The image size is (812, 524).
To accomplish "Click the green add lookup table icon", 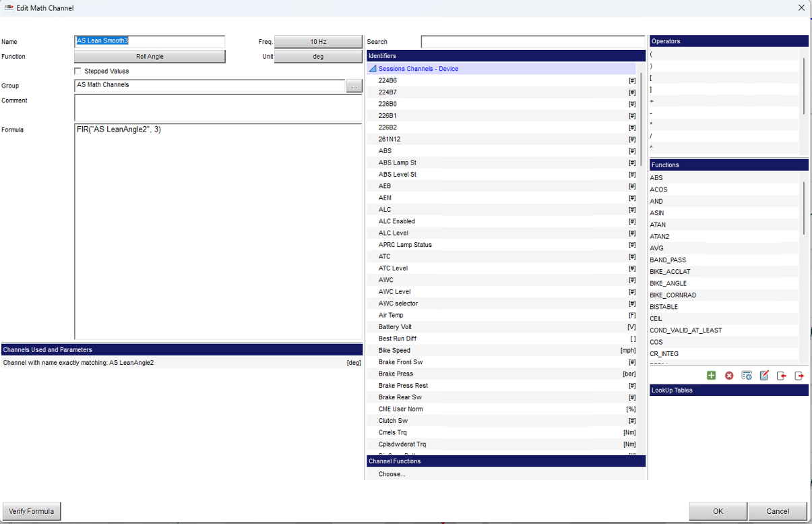I will click(x=711, y=376).
